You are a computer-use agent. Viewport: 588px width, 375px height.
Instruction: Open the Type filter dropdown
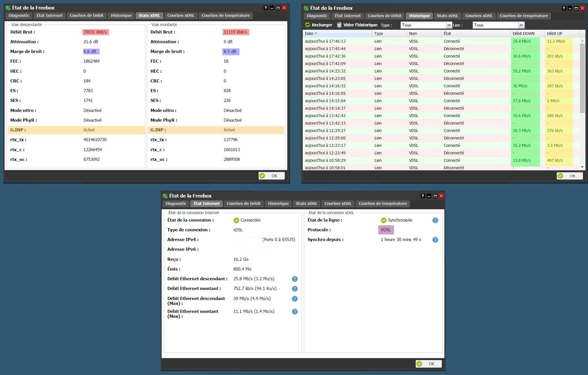(x=449, y=25)
